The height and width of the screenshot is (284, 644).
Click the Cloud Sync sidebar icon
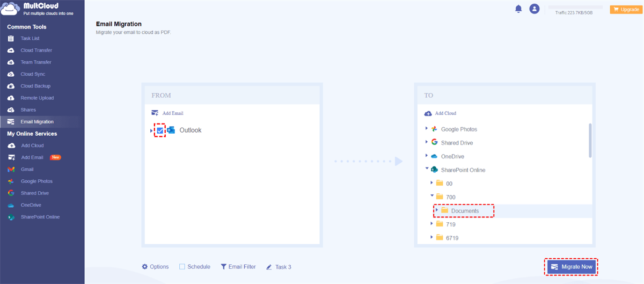pos(11,74)
